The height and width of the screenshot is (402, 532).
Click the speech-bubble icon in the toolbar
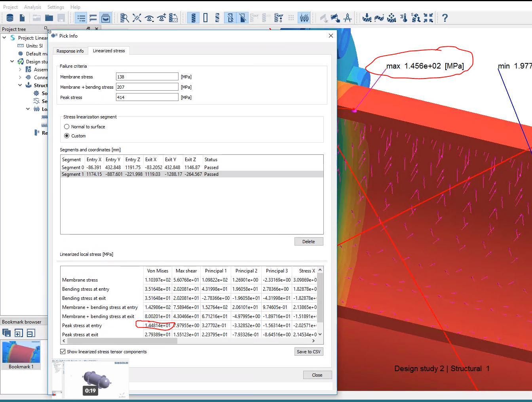[x=93, y=18]
